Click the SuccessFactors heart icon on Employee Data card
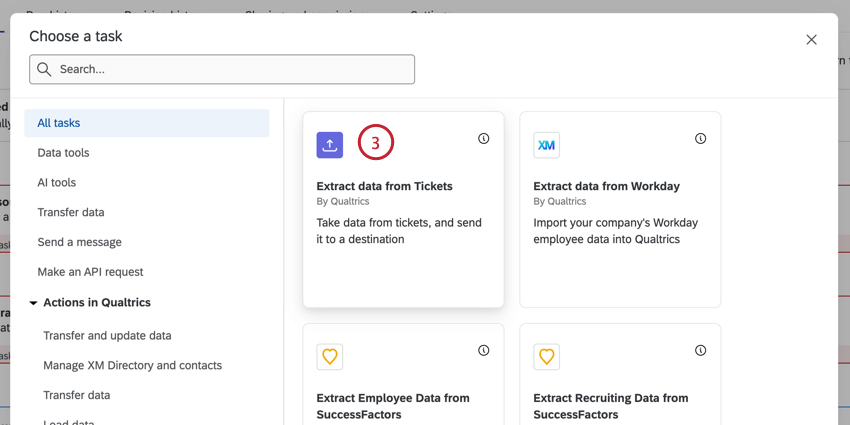 tap(330, 356)
